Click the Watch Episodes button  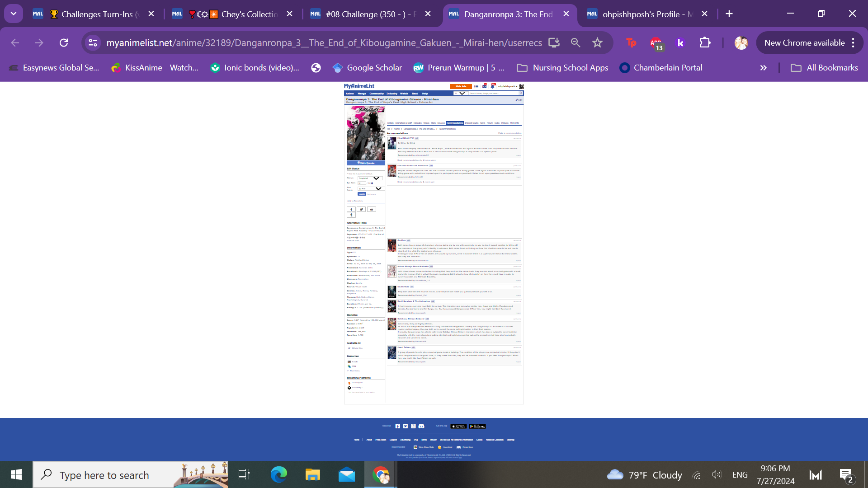(366, 163)
